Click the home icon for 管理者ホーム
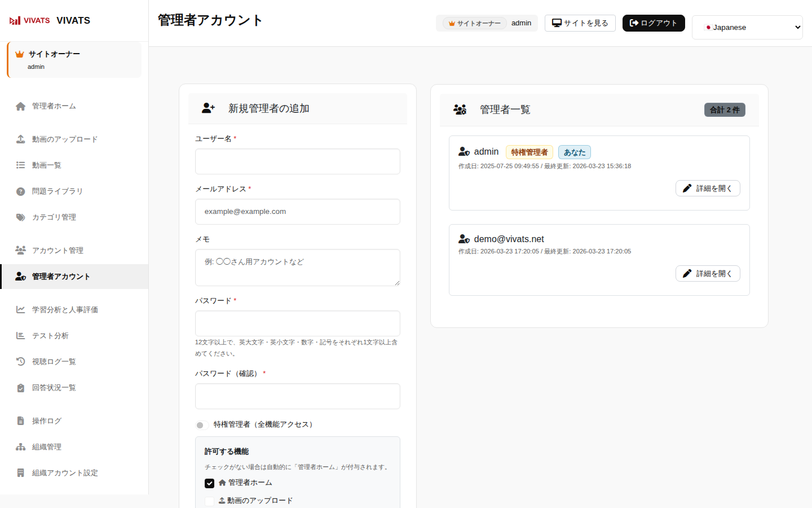 coord(21,106)
